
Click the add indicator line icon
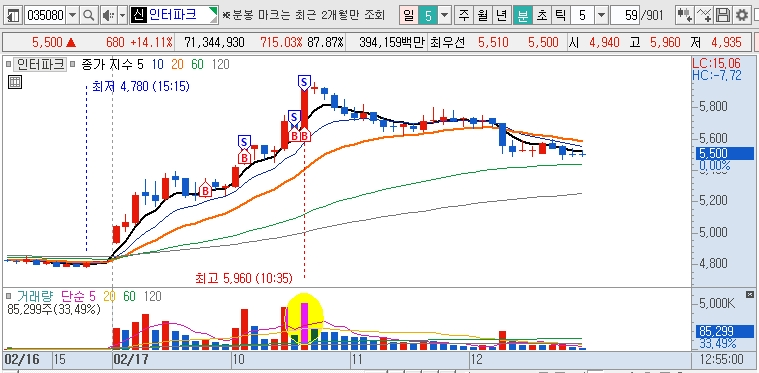[x=704, y=15]
